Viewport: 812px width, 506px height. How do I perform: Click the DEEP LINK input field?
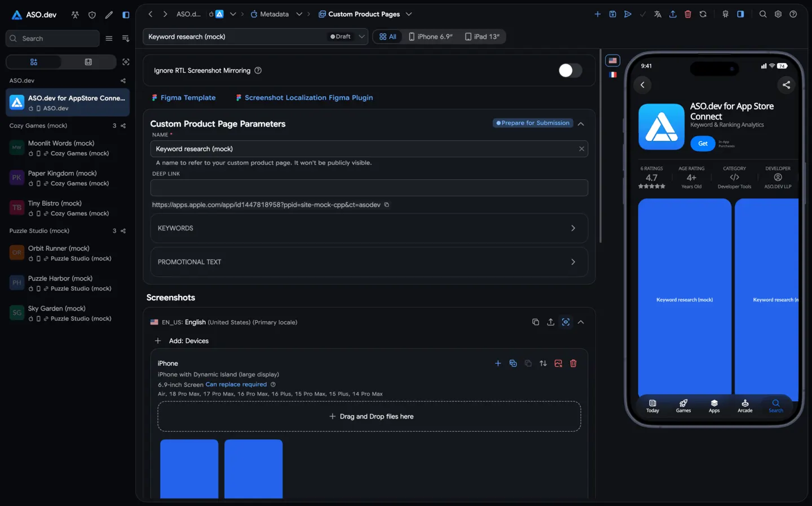click(369, 188)
